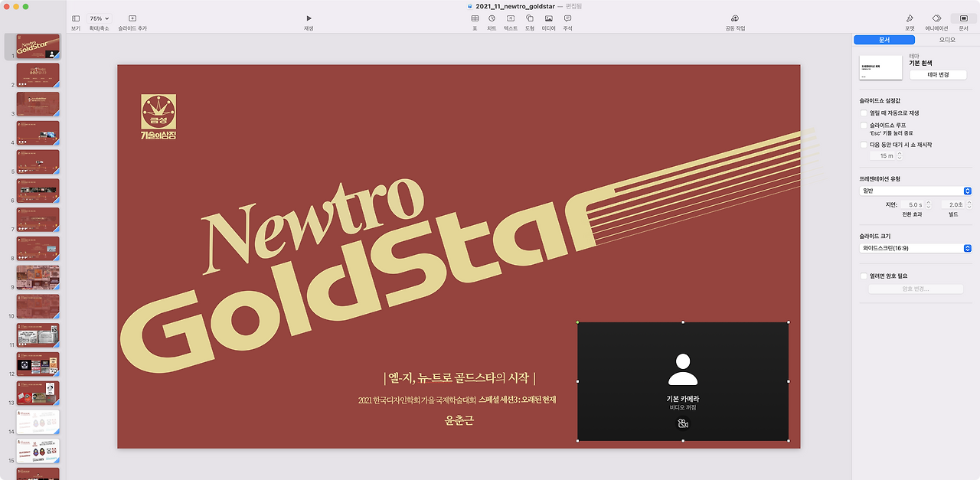The image size is (980, 480).
Task: Select slide 2 thumbnail in navigator
Action: click(38, 75)
